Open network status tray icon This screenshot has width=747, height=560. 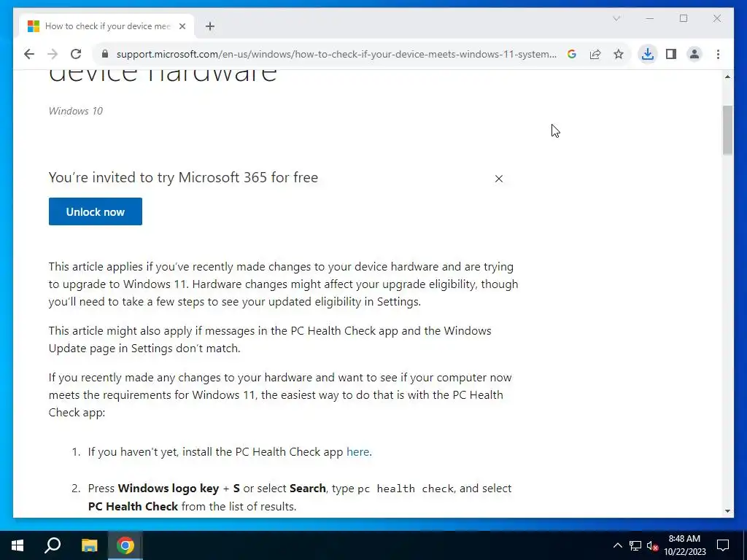635,545
